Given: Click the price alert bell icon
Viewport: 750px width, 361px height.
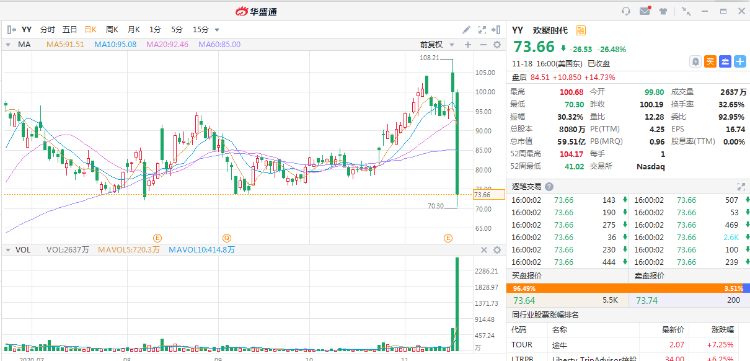Looking at the screenshot, I should [x=695, y=61].
